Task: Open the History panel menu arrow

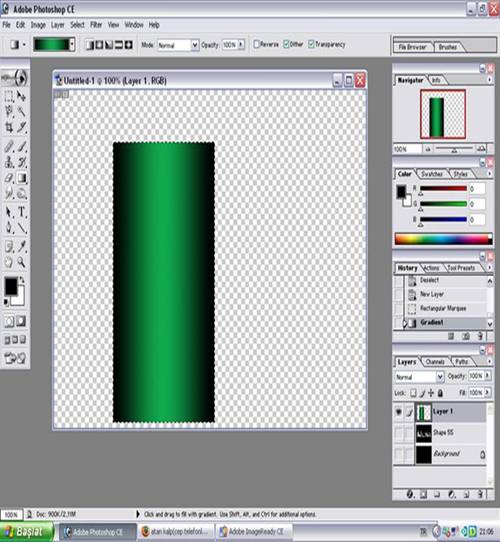Action: coord(490,268)
